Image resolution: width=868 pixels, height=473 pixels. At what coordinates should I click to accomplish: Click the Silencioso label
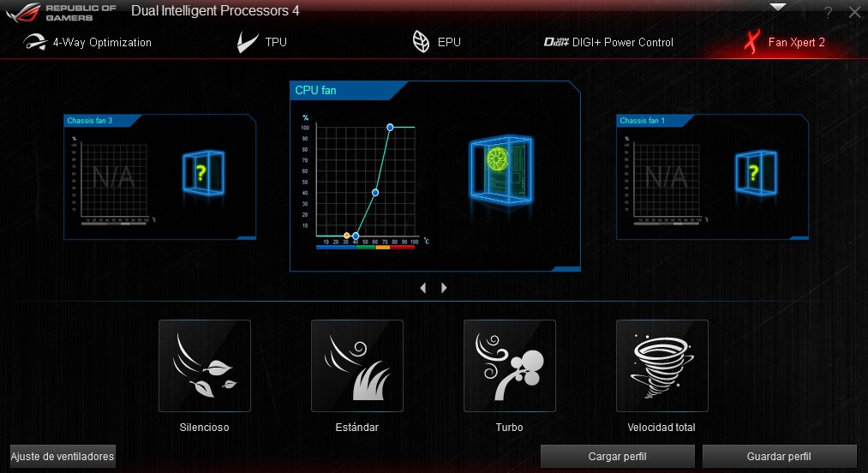pyautogui.click(x=204, y=428)
